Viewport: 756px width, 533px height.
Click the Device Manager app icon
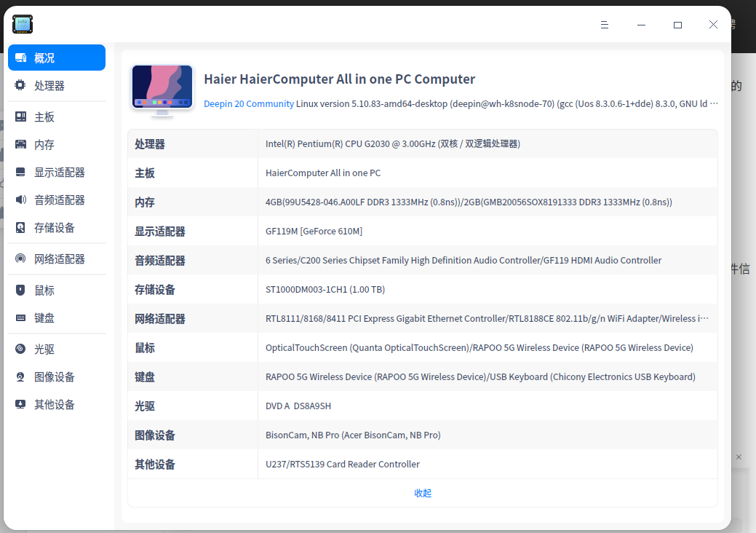pyautogui.click(x=23, y=24)
